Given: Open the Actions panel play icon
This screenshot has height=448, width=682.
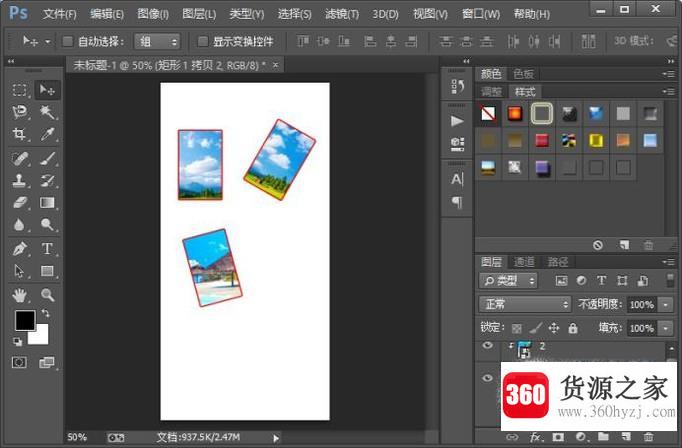Looking at the screenshot, I should tap(457, 121).
